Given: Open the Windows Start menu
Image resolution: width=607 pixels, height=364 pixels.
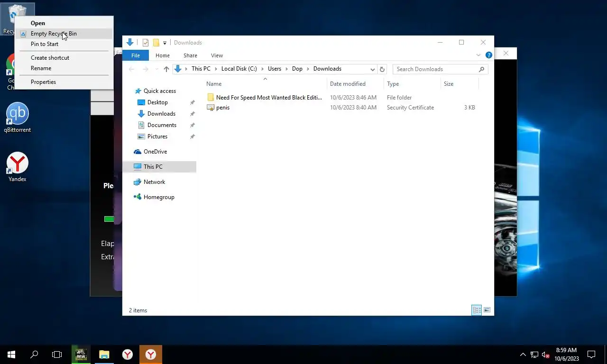Looking at the screenshot, I should click(11, 355).
